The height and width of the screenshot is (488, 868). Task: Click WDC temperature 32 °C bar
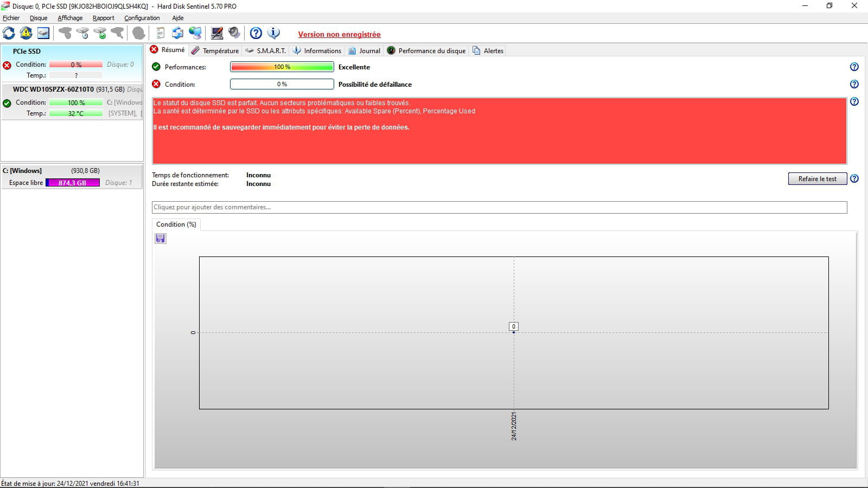click(x=76, y=113)
